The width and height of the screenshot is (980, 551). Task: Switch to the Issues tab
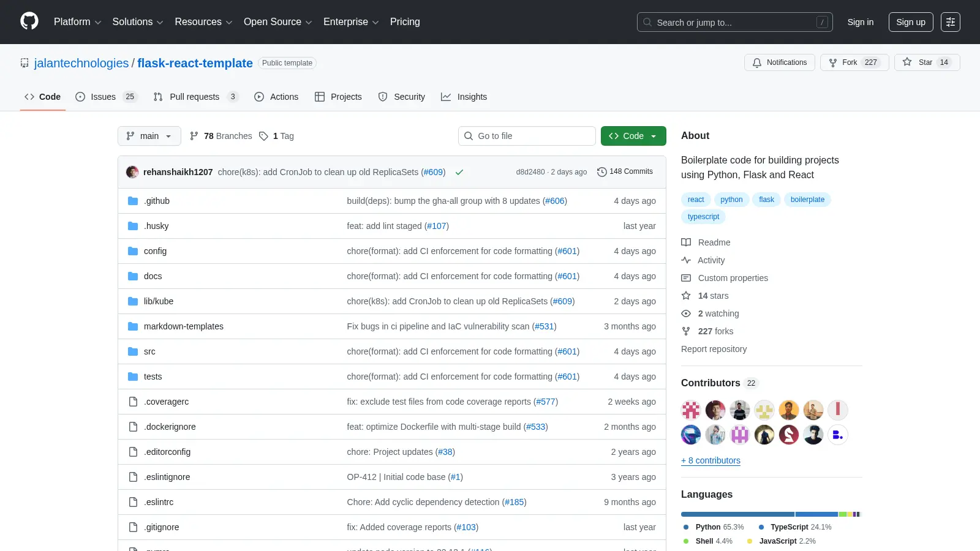pos(107,97)
